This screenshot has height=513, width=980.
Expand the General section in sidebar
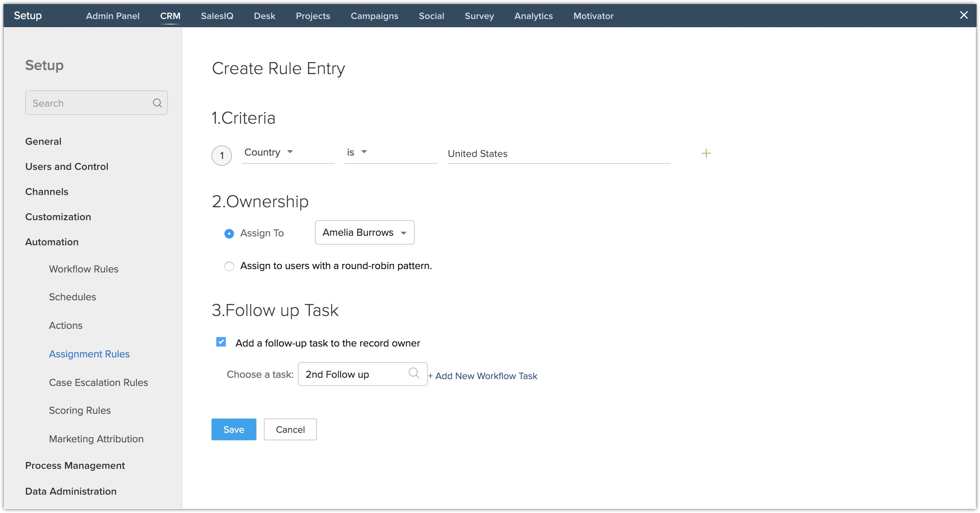43,141
